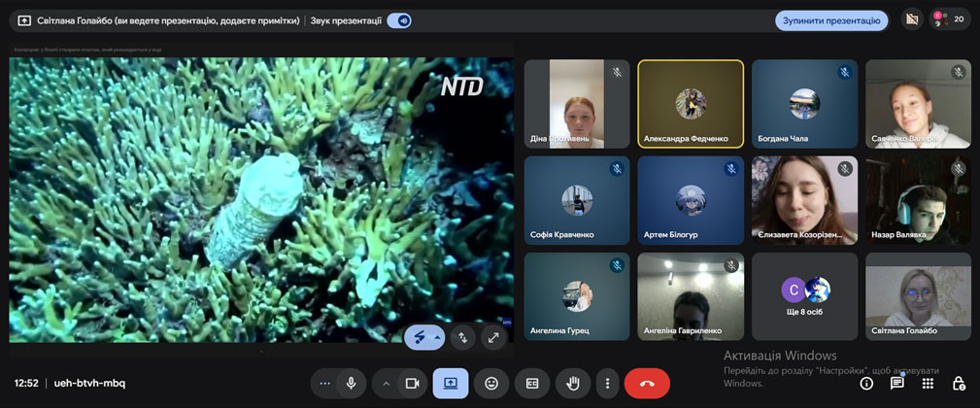Image resolution: width=980 pixels, height=408 pixels.
Task: Open the 'Ще 8 осіб' participants tile
Action: 805,296
